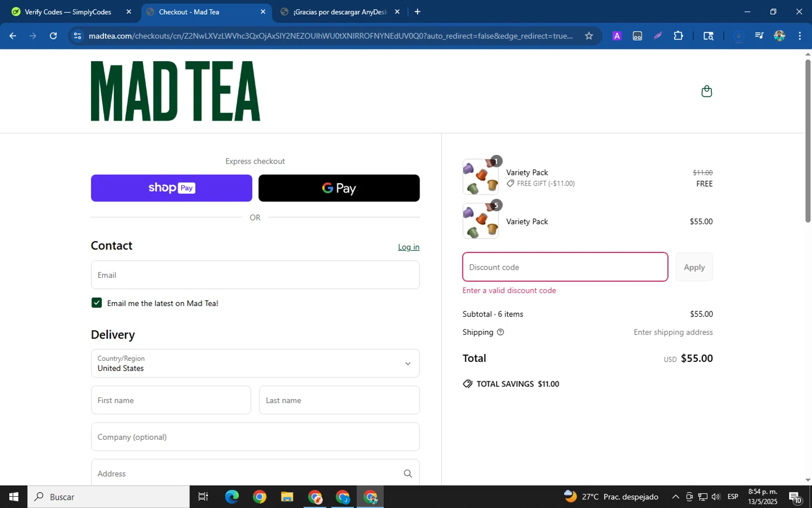Open the media control icon in toolbar
This screenshot has height=508, width=812.
coord(759,36)
